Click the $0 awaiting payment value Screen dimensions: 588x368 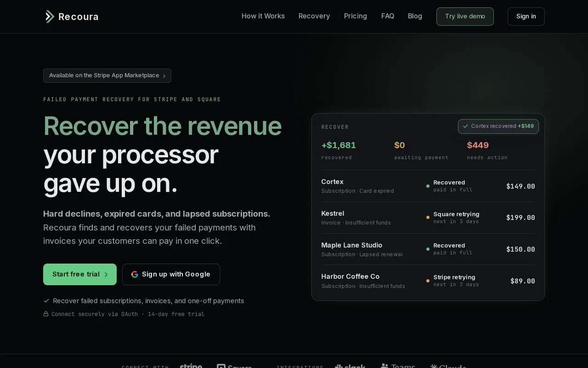coord(400,145)
